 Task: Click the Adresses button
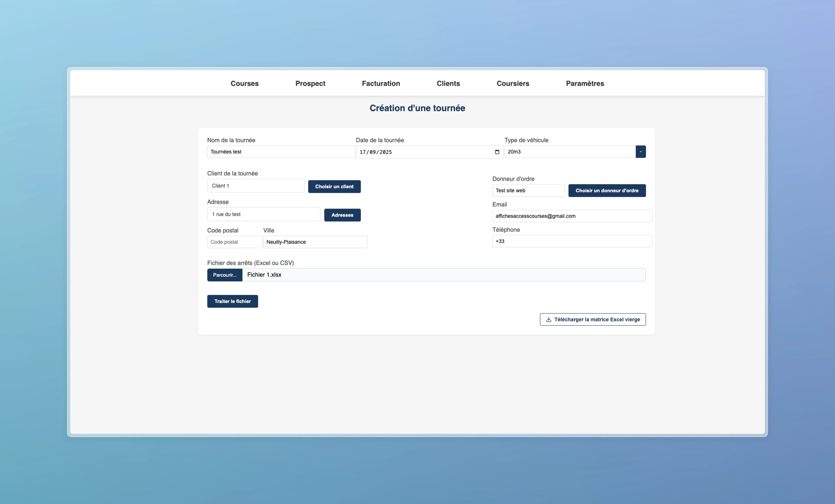(342, 215)
